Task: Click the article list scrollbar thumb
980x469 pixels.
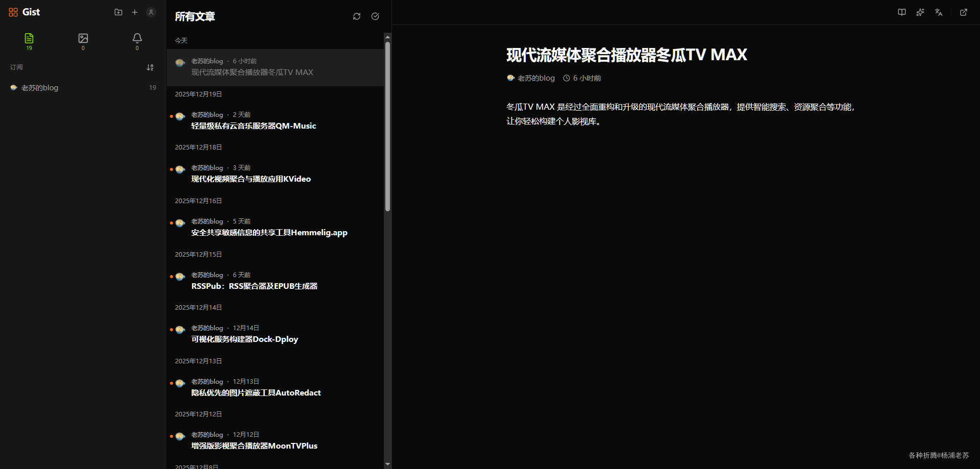Action: [388, 126]
